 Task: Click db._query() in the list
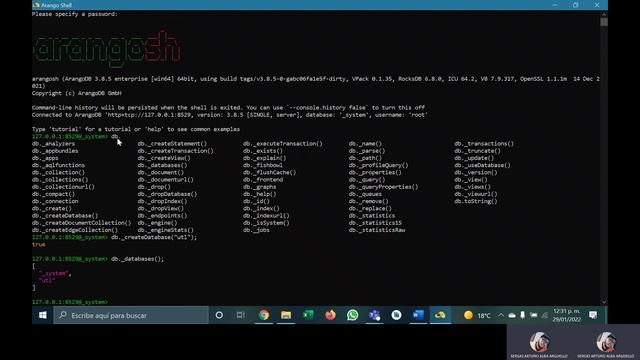pos(367,180)
